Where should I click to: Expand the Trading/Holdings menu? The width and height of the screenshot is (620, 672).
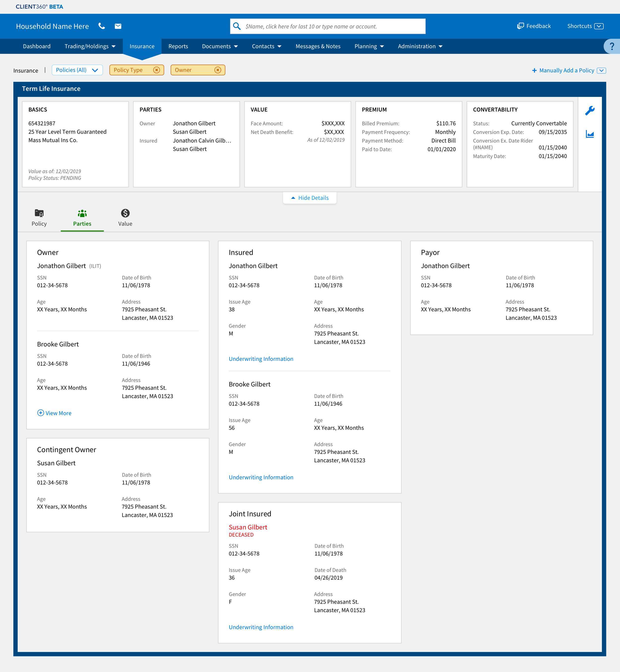tap(90, 46)
